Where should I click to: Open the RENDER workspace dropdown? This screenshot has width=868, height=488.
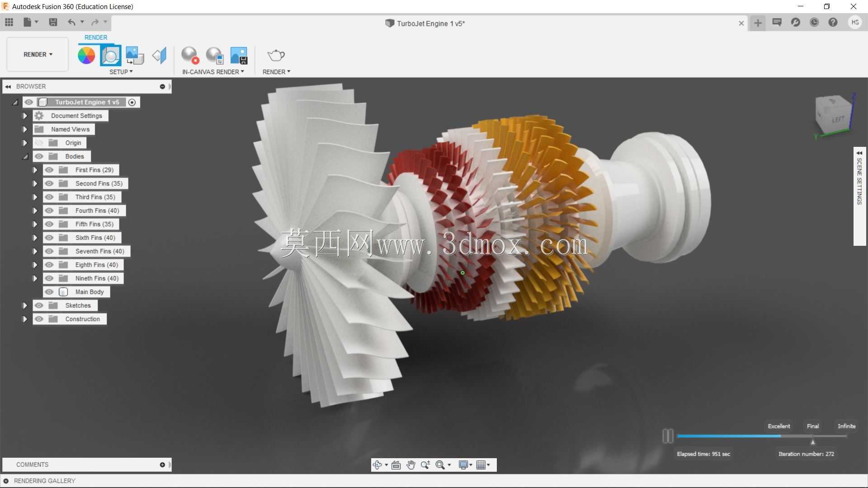pyautogui.click(x=38, y=54)
